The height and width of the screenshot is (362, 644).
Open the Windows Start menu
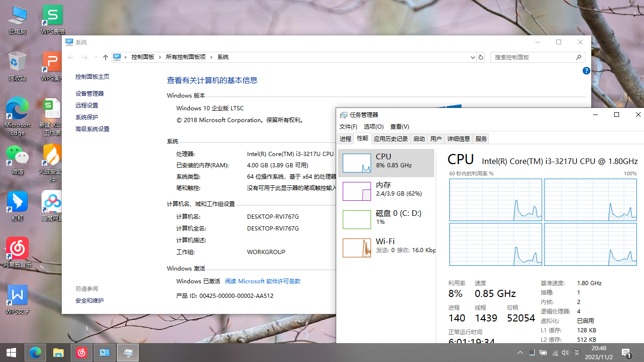pos(11,352)
